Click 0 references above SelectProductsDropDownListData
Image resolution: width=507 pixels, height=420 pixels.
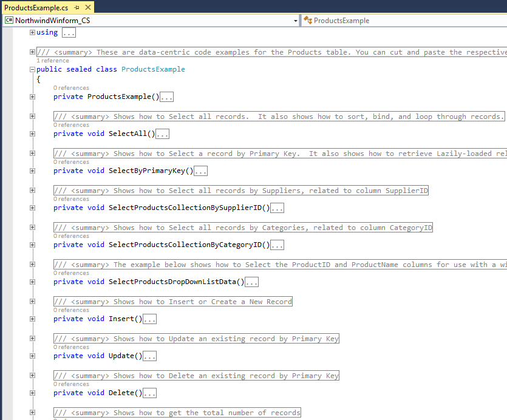tap(71, 273)
